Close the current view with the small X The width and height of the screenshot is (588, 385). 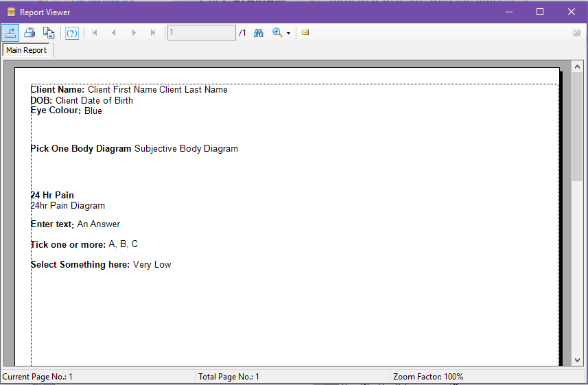click(x=576, y=33)
